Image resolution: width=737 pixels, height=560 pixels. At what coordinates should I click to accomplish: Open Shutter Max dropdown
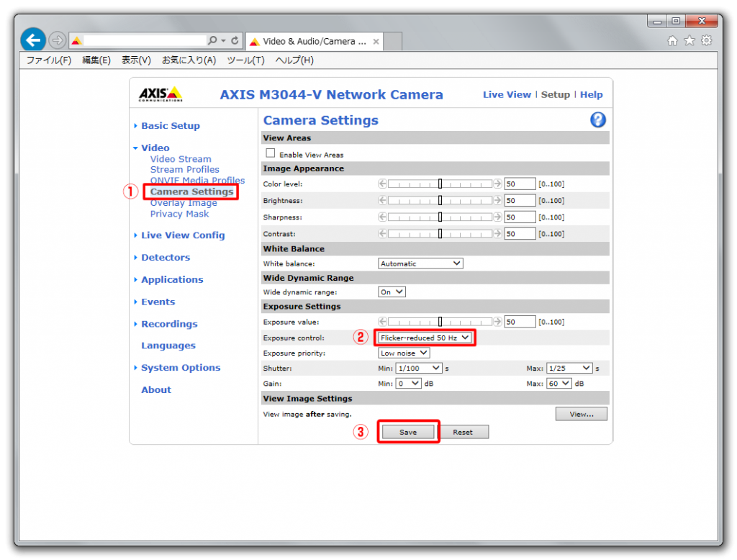[x=569, y=368]
